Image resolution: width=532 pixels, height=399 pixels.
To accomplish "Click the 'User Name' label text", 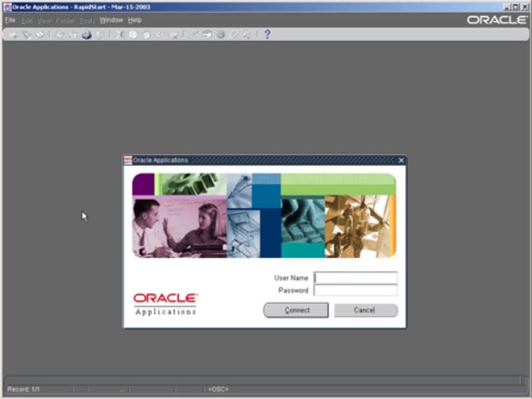I will click(291, 278).
